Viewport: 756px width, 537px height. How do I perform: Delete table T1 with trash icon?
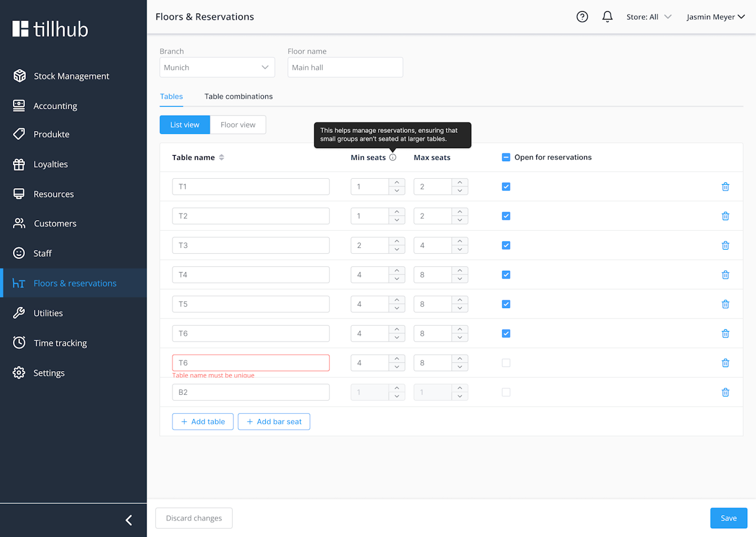[x=725, y=186]
